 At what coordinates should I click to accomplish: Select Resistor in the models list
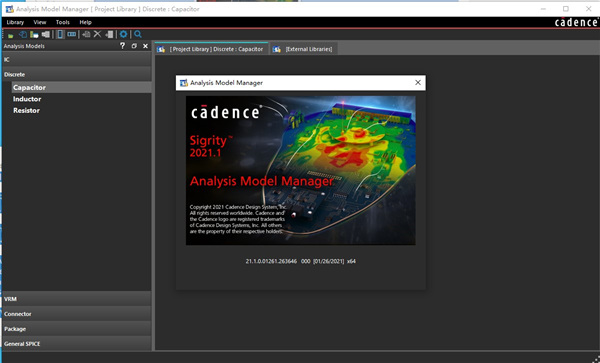(x=26, y=111)
